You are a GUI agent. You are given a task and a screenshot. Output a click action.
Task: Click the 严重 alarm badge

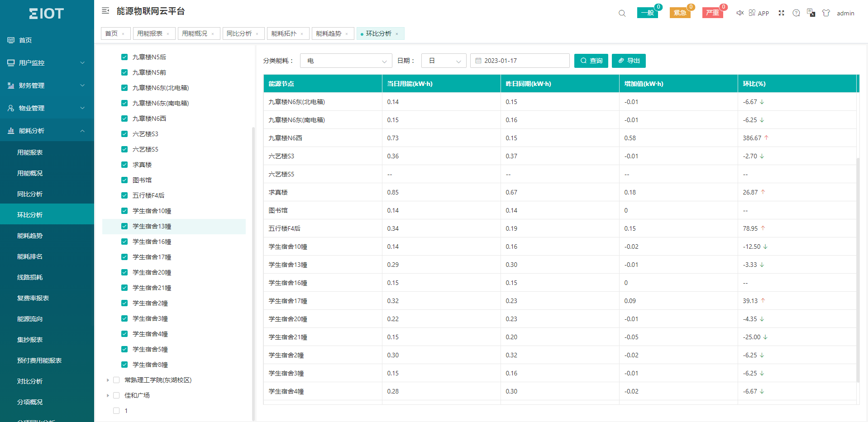point(713,13)
